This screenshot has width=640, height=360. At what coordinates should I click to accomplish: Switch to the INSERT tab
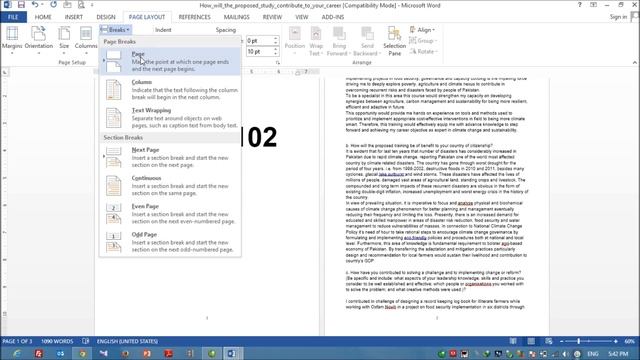[x=74, y=17]
